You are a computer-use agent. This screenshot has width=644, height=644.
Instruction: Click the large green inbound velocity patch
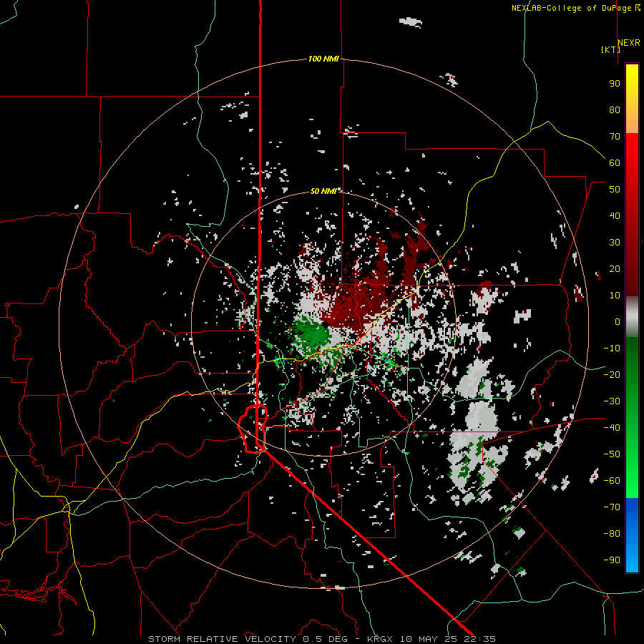pyautogui.click(x=311, y=333)
